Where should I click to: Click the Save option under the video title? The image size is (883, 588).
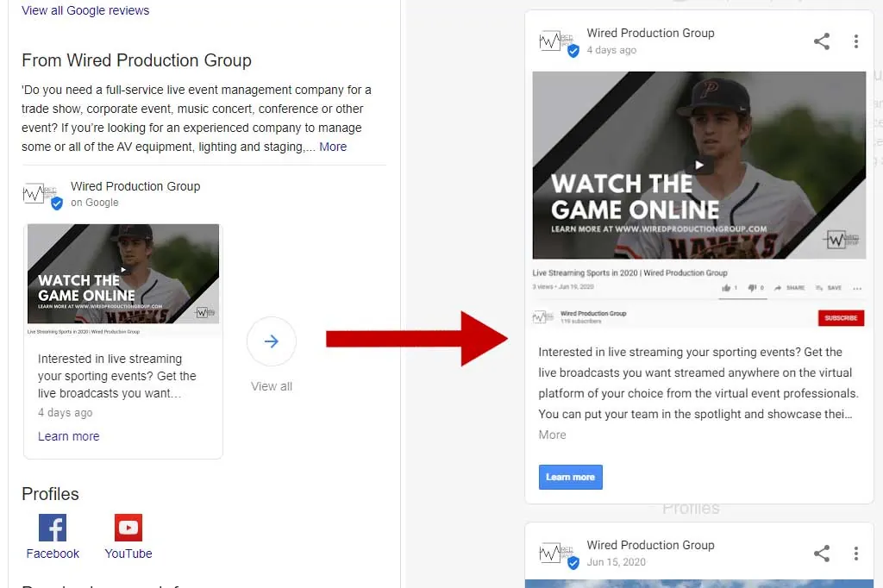(x=829, y=288)
